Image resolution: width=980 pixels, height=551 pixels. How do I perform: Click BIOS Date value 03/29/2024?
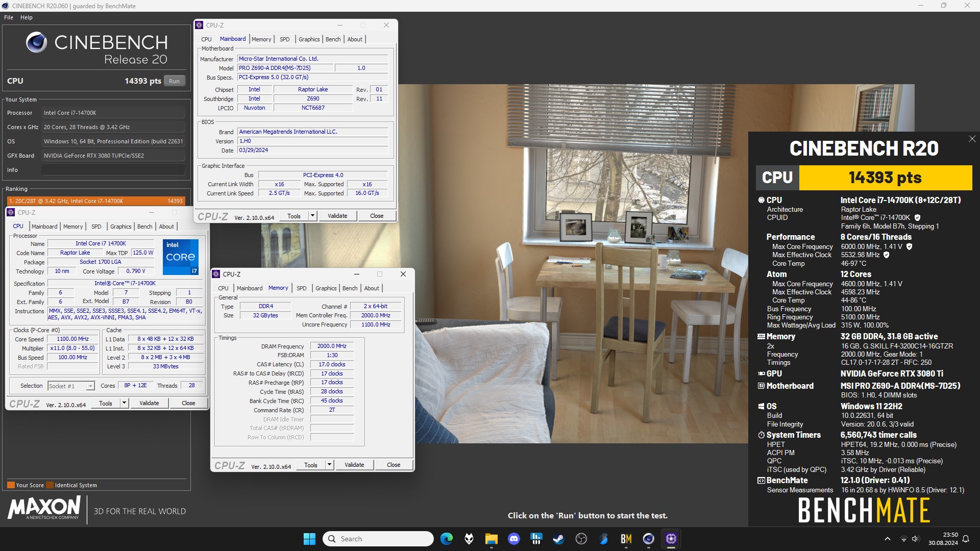pos(313,150)
